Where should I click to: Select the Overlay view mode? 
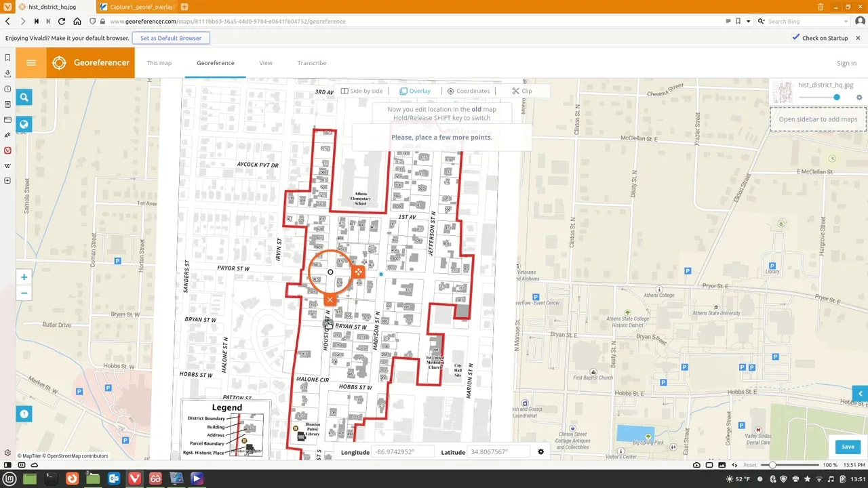pyautogui.click(x=415, y=91)
